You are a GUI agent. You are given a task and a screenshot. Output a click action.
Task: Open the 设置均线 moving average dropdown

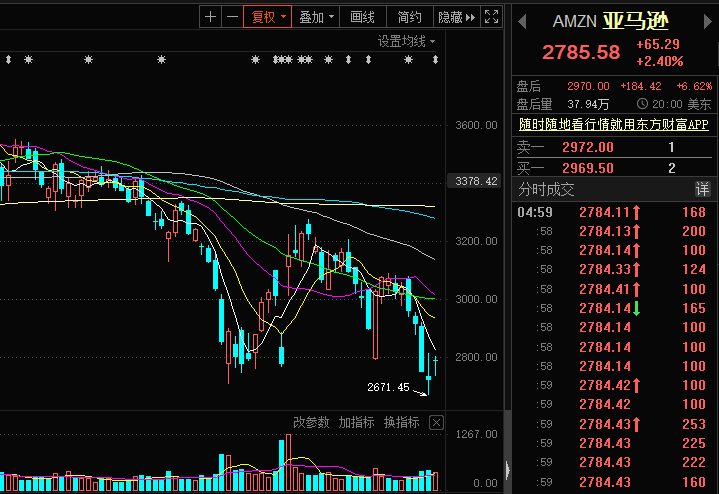tap(407, 41)
